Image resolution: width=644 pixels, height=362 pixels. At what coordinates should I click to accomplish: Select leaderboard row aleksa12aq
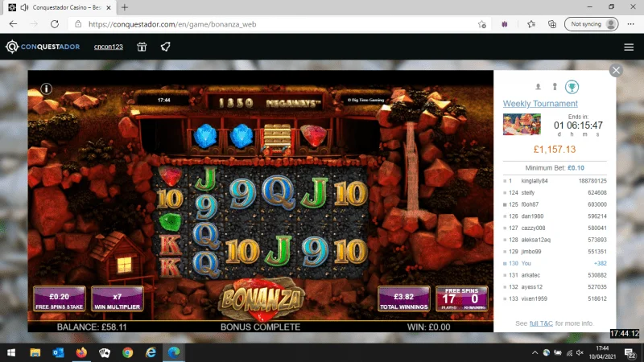pyautogui.click(x=555, y=240)
